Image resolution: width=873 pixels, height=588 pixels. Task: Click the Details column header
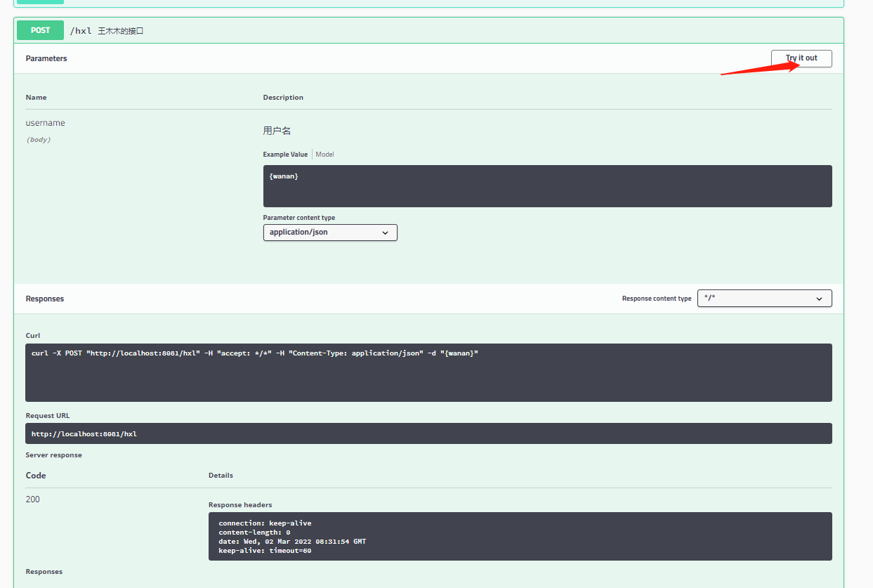[x=221, y=476]
